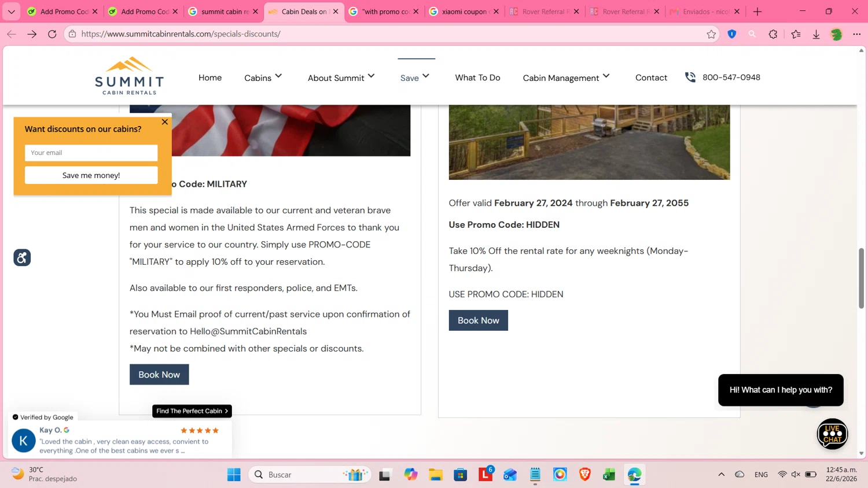Open the accessibility wheelchair widget
This screenshot has height=488, width=868.
22,257
